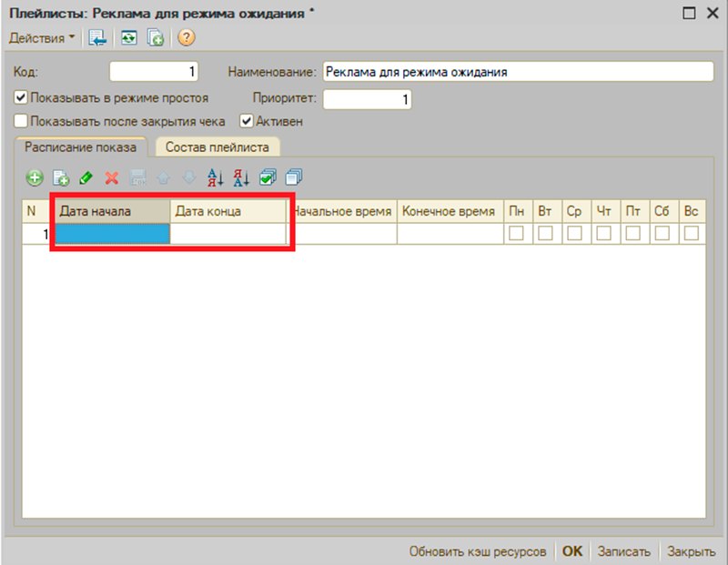
Task: Click the Дата начала column header
Action: 112,211
